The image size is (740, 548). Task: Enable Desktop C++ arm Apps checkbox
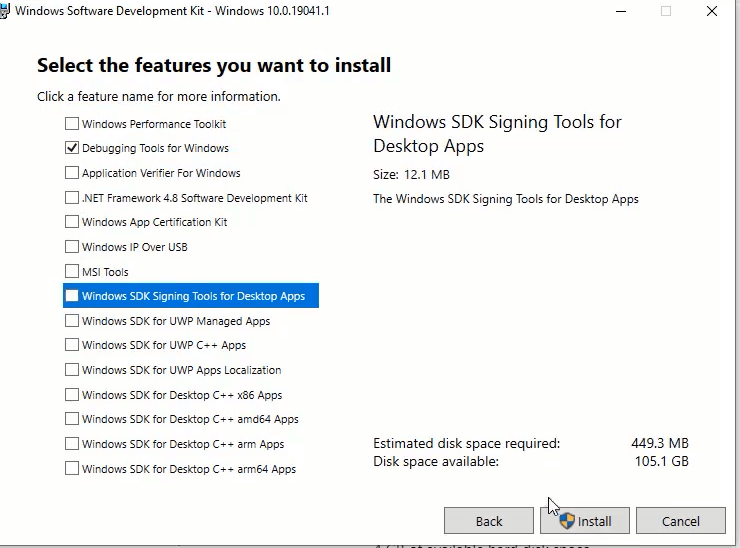click(x=72, y=444)
